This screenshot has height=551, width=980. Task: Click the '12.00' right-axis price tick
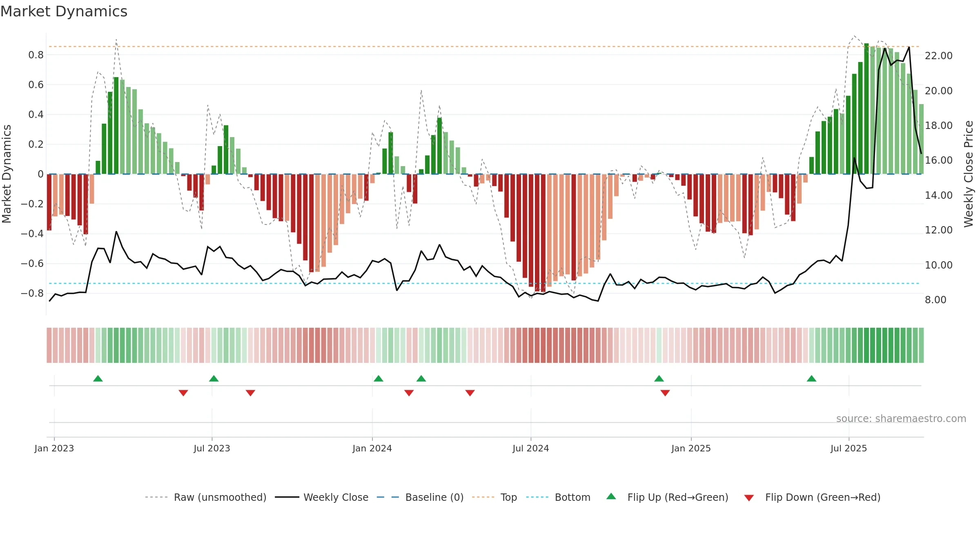[x=939, y=230]
